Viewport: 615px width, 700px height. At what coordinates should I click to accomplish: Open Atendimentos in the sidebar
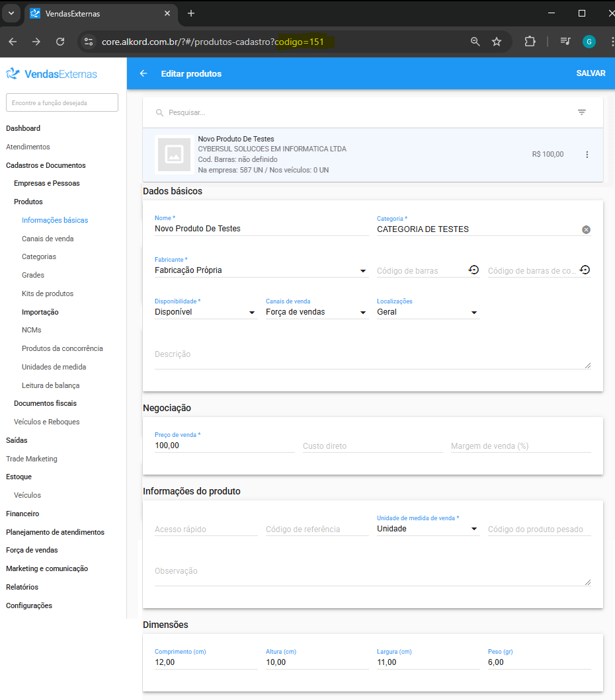pyautogui.click(x=28, y=147)
